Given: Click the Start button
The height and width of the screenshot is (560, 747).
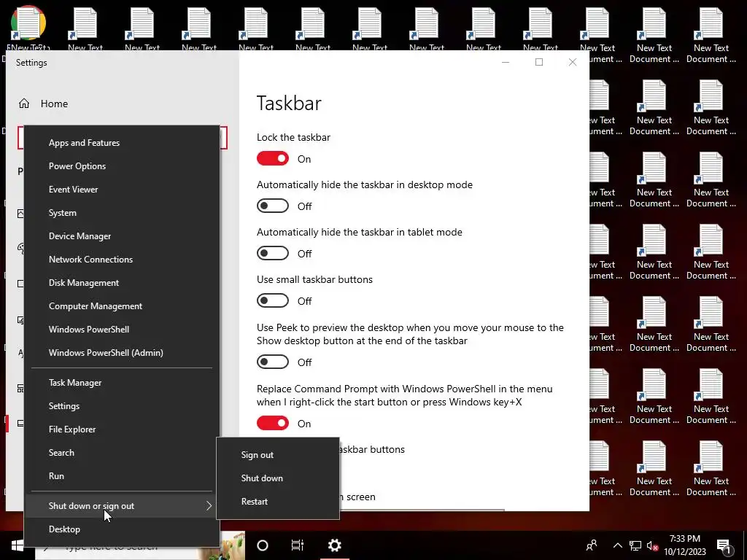Looking at the screenshot, I should [18, 545].
